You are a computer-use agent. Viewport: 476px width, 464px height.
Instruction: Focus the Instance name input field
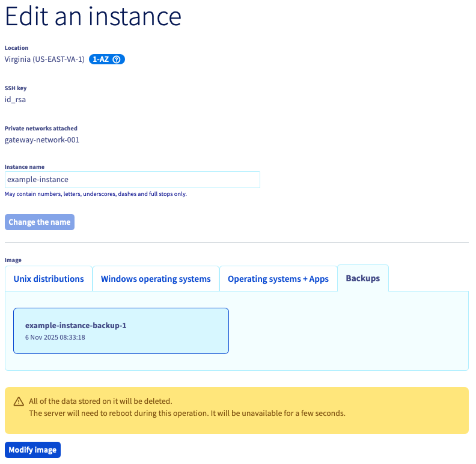pos(132,180)
